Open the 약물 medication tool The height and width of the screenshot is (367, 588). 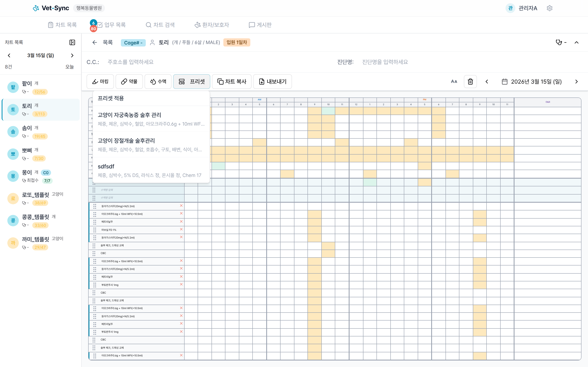[x=129, y=82]
